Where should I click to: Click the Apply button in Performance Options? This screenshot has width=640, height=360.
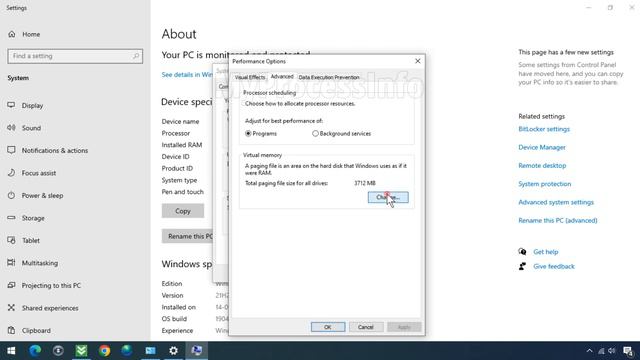[x=404, y=327]
